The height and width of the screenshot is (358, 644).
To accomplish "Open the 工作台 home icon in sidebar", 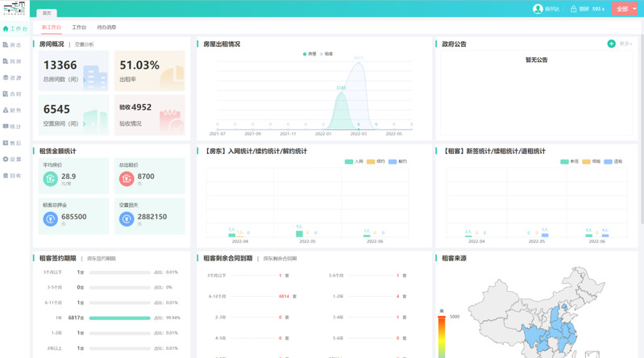I will [6, 29].
